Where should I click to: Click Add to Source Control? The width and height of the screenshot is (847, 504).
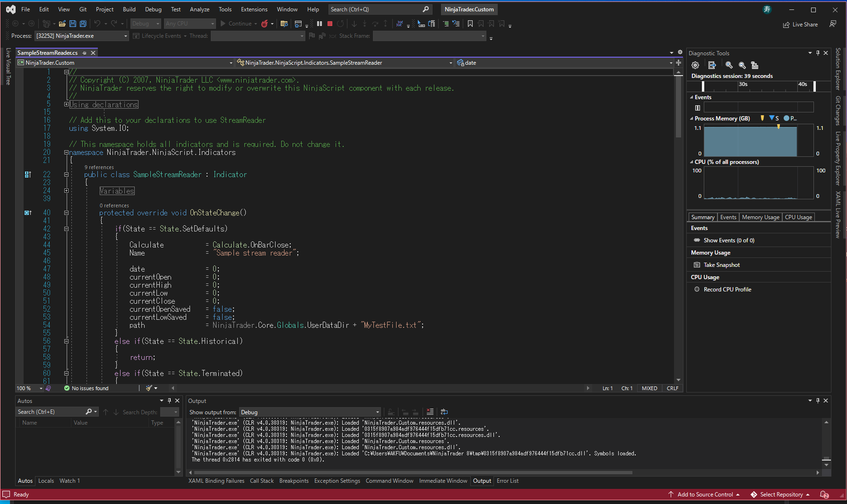pyautogui.click(x=704, y=495)
